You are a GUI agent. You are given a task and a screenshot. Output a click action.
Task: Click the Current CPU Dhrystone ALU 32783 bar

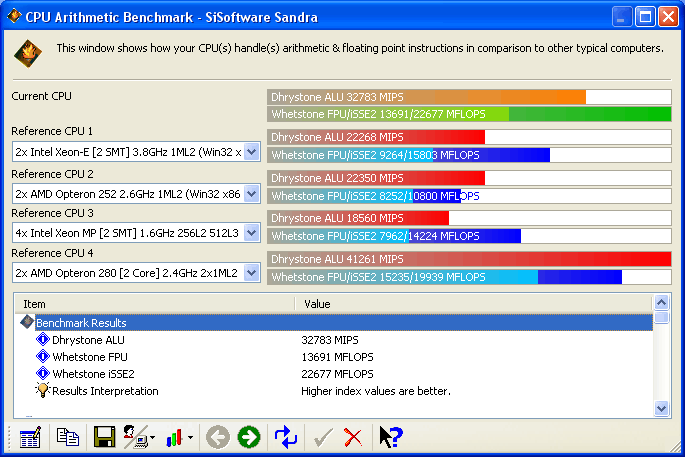469,97
